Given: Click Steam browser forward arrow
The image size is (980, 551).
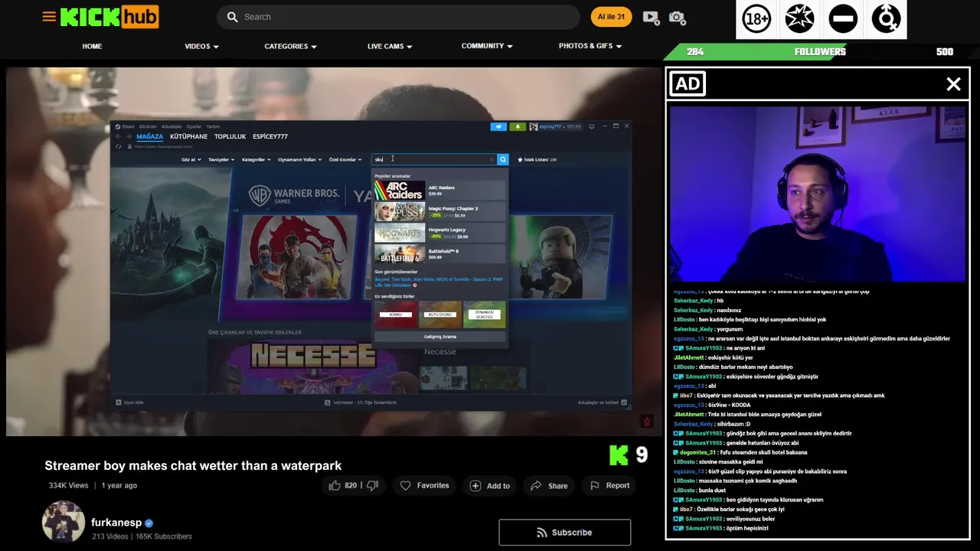Looking at the screenshot, I should click(x=128, y=136).
